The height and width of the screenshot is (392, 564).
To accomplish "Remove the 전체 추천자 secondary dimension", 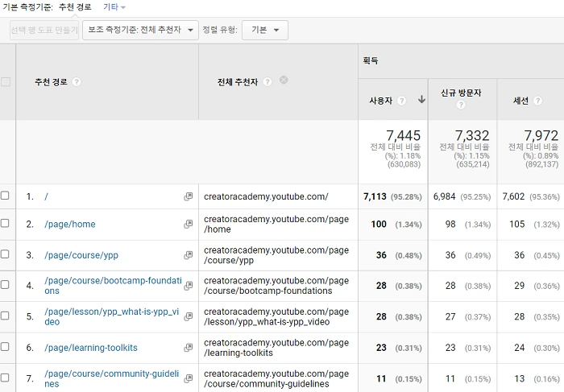I will coord(284,80).
